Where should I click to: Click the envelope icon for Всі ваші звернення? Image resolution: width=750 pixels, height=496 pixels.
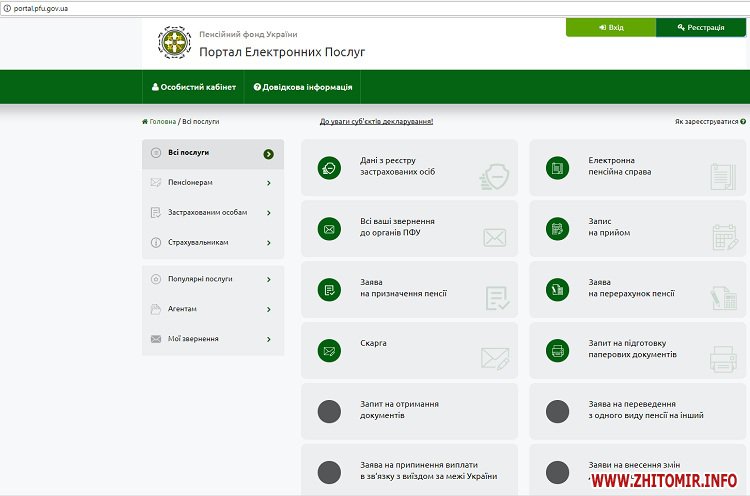(328, 230)
